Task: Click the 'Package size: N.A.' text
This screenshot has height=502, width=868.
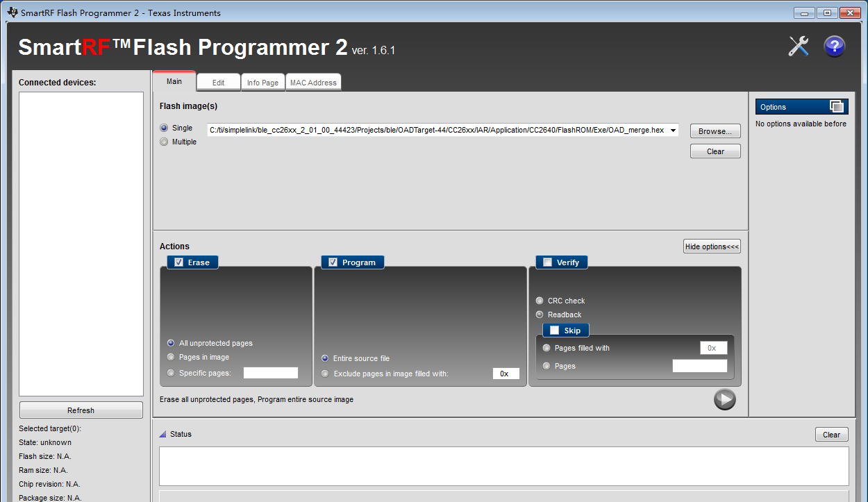Action: [50, 498]
